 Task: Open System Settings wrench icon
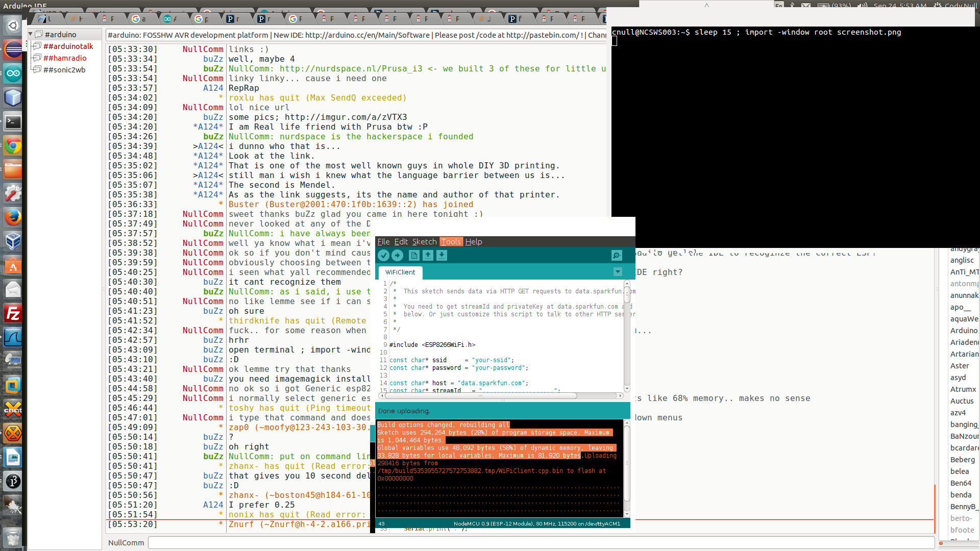click(x=13, y=194)
